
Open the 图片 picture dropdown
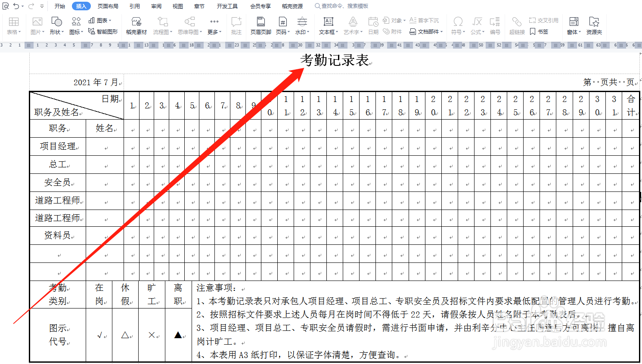(37, 26)
